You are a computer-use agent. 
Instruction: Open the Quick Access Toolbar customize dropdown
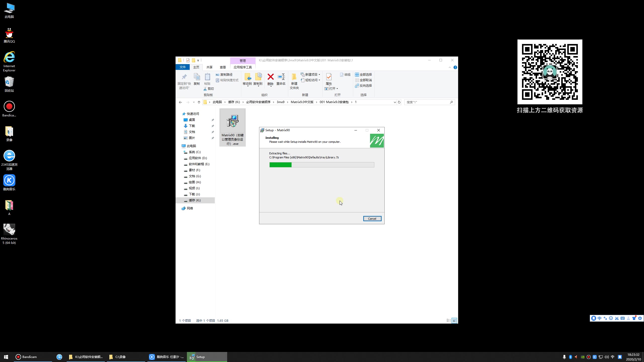pos(198,60)
